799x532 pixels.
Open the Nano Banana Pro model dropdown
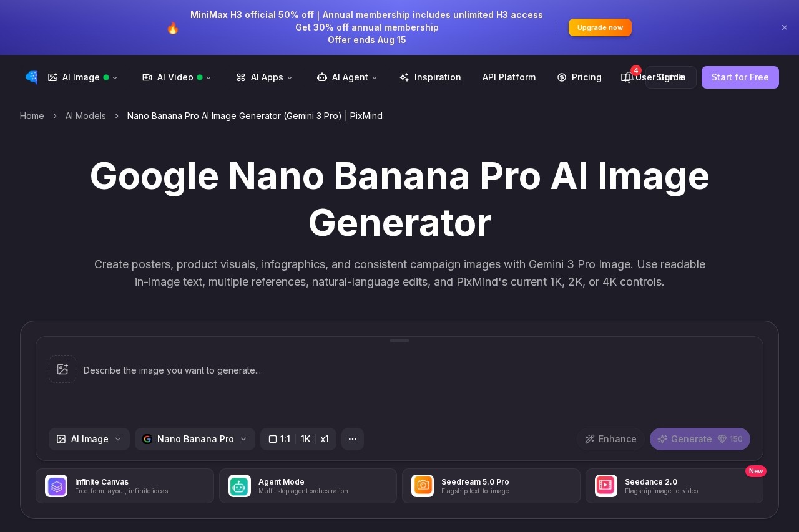click(195, 439)
